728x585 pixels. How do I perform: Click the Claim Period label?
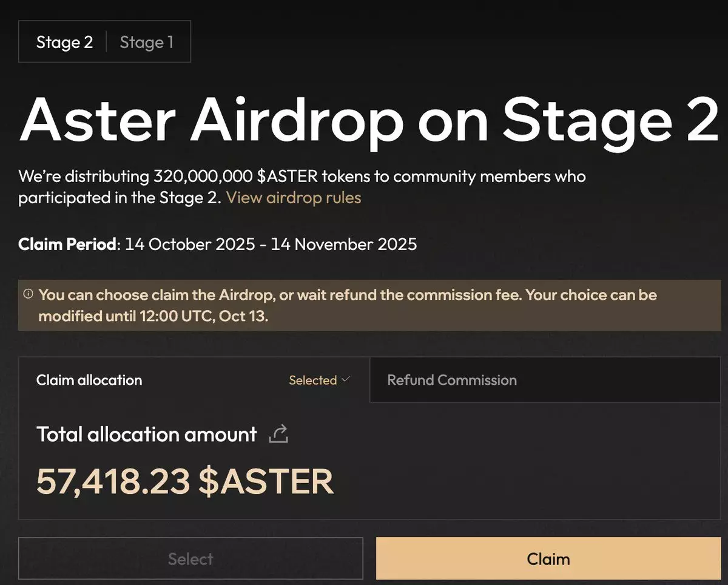[68, 244]
